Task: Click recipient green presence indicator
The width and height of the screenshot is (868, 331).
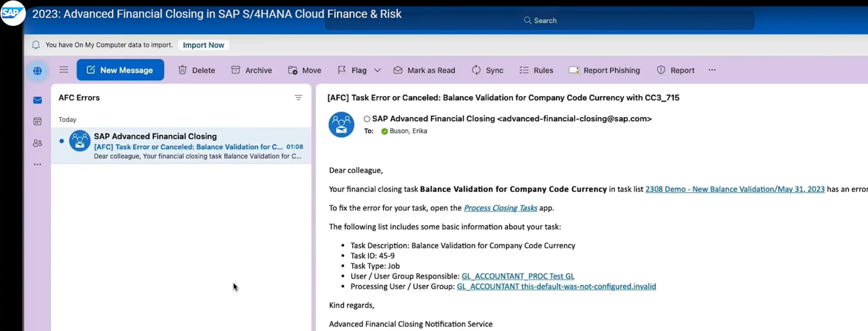Action: [x=384, y=131]
